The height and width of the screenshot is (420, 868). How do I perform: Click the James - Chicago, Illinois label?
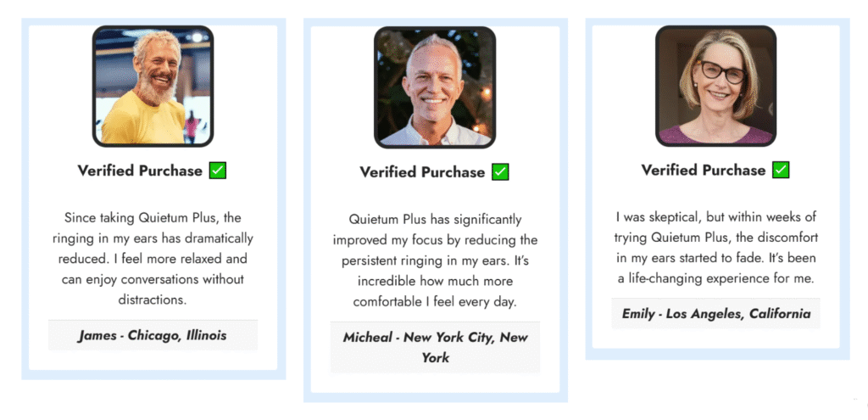[153, 335]
